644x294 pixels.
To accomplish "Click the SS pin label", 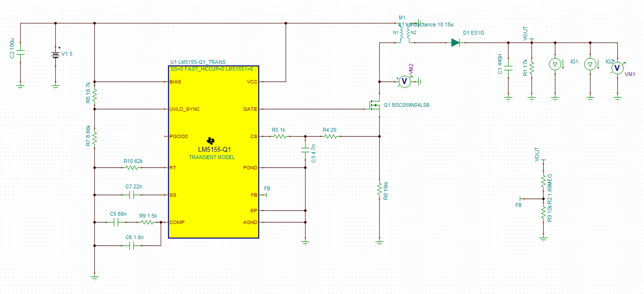I will pos(173,195).
